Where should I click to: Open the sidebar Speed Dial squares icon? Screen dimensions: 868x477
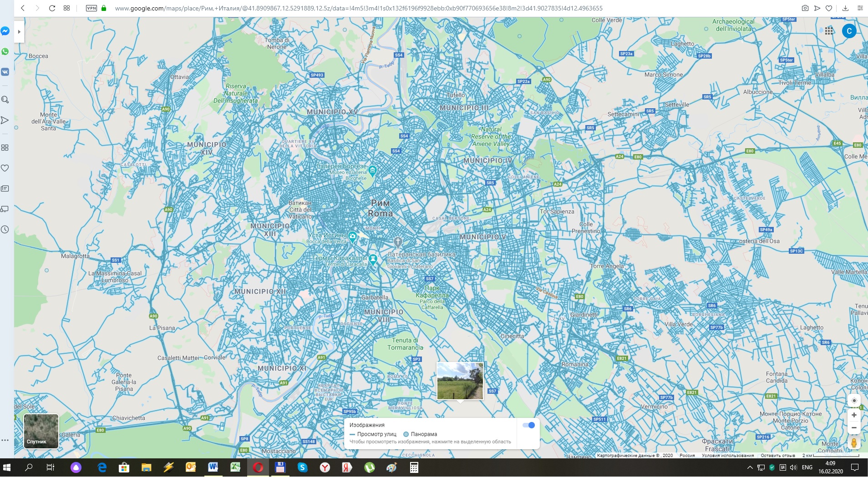click(x=5, y=148)
